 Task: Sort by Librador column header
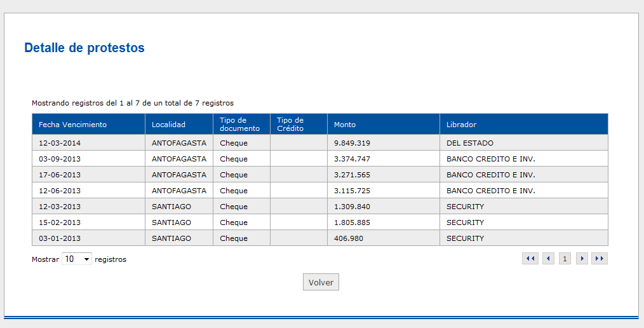click(524, 124)
